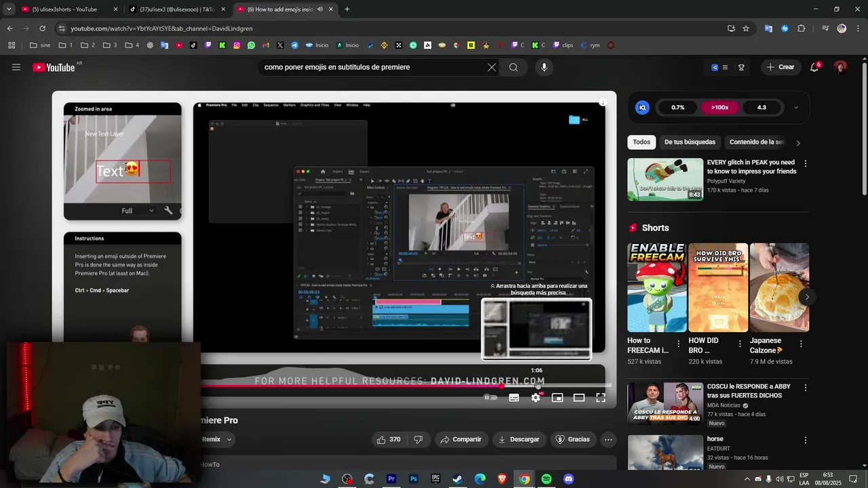Open the browser extensions puzzle menu
The image size is (868, 488).
[802, 28]
